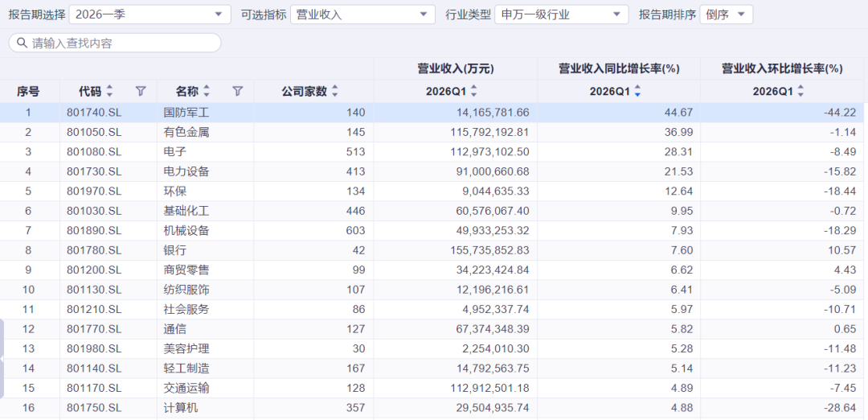Open the 可选指标 dropdown showing 营业收入
The image size is (868, 420).
pyautogui.click(x=362, y=15)
